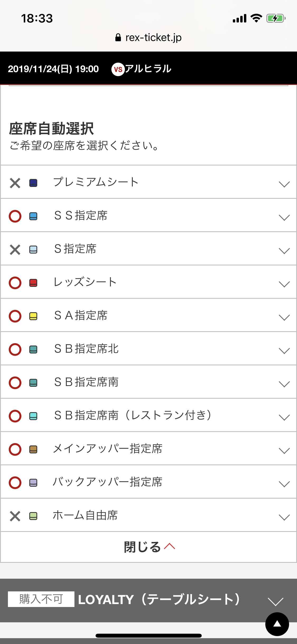
Task: Tap the circle icon next to SA指定席
Action: tap(15, 316)
